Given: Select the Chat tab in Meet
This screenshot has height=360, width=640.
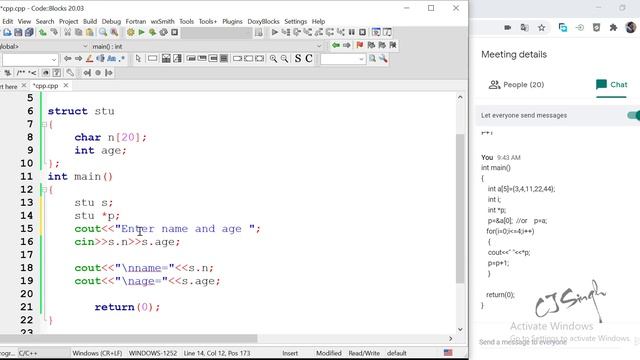Looking at the screenshot, I should tap(611, 84).
